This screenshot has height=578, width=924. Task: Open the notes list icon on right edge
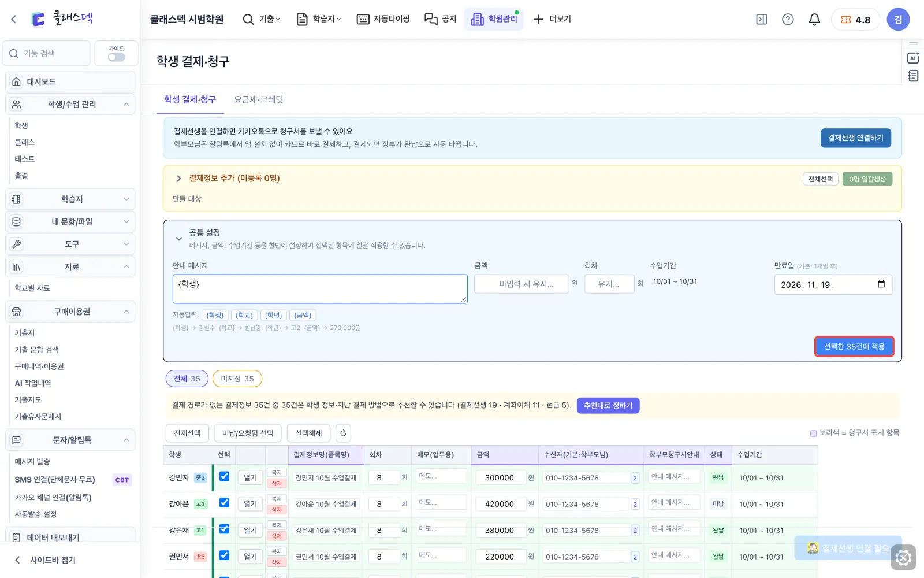[913, 76]
